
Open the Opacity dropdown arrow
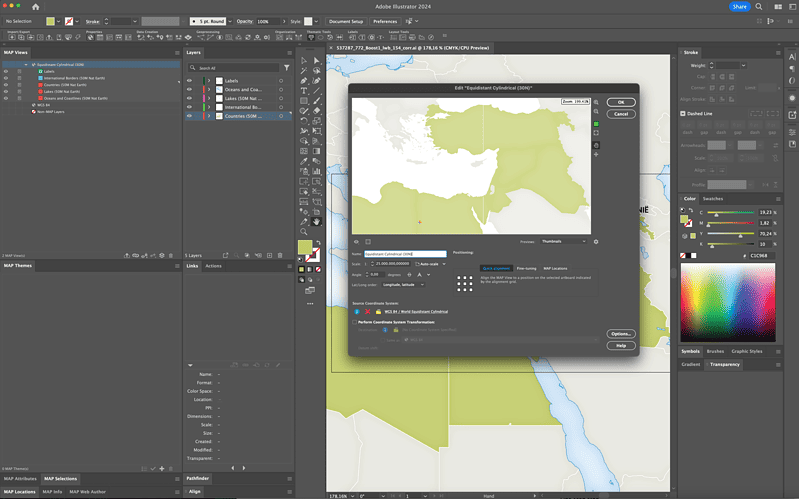click(284, 21)
